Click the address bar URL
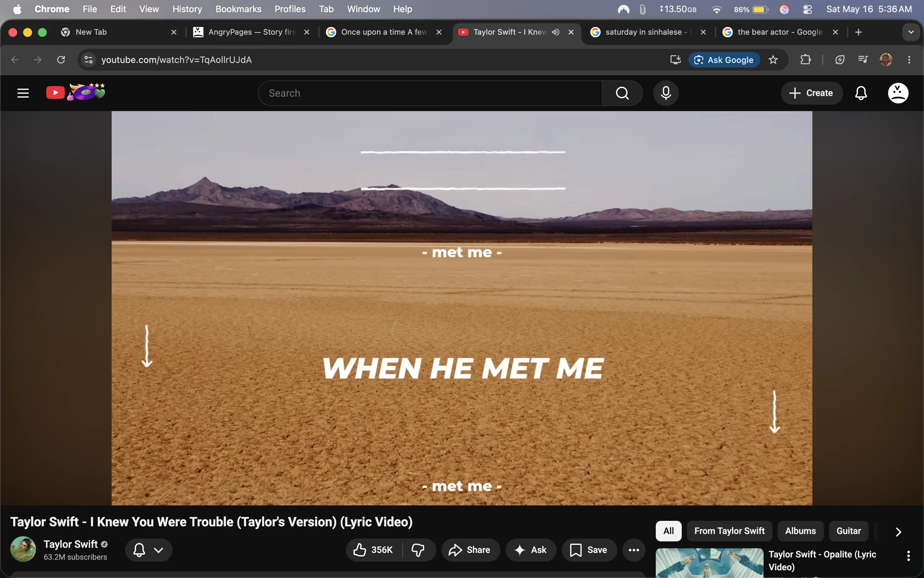 (176, 60)
